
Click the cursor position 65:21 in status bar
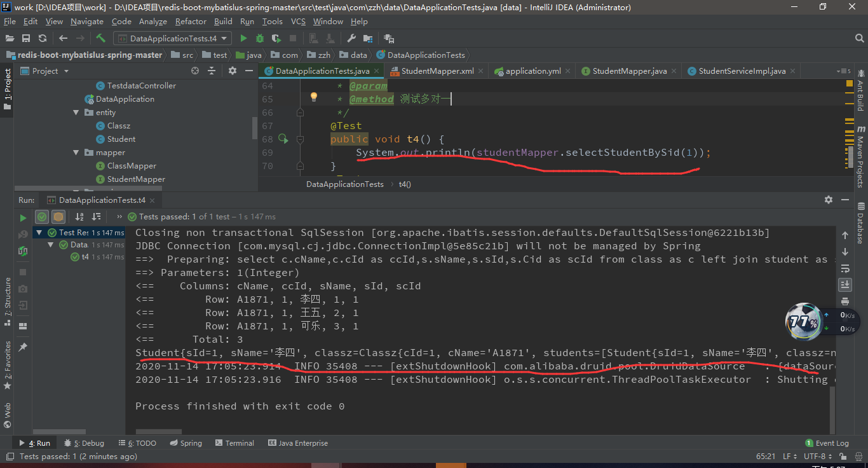click(766, 457)
